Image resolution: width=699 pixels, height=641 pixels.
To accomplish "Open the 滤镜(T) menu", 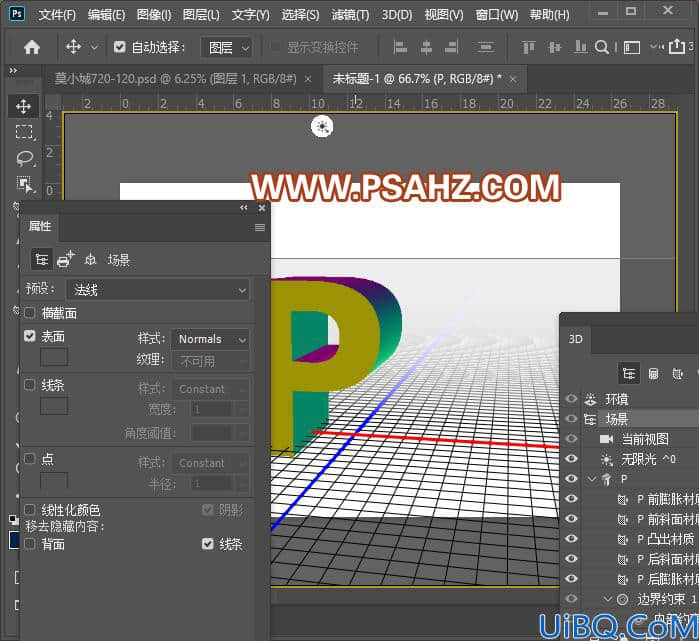I will 350,15.
